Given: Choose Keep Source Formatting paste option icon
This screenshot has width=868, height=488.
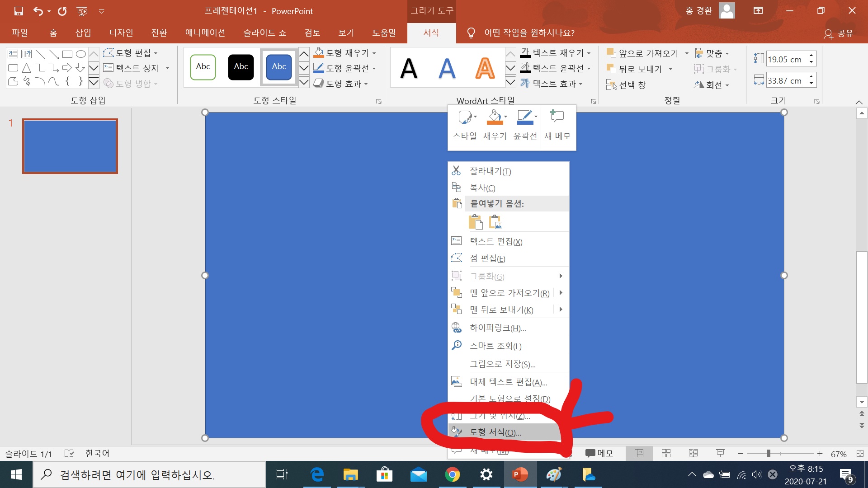Looking at the screenshot, I should coord(476,222).
